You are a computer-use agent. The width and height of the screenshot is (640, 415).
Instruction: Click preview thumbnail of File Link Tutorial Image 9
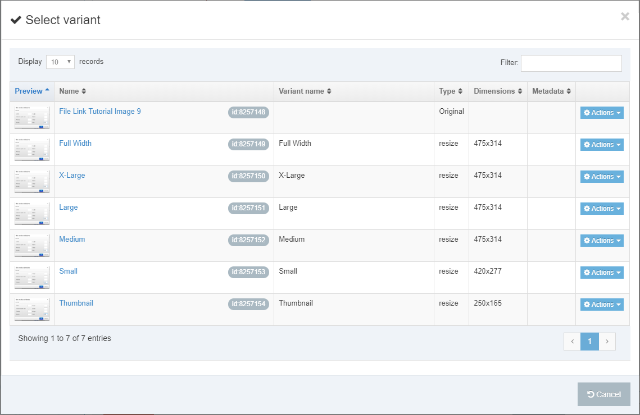point(32,118)
